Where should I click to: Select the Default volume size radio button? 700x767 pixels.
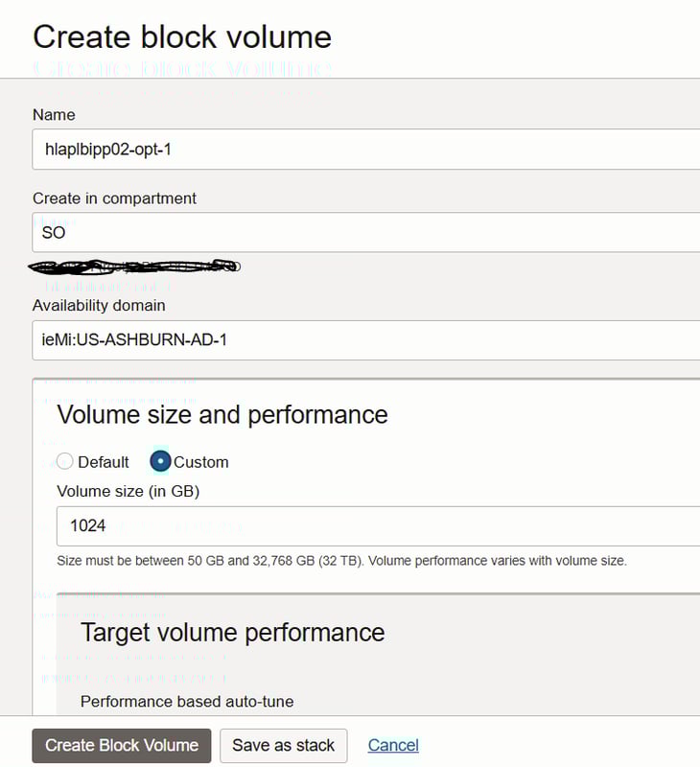[65, 462]
